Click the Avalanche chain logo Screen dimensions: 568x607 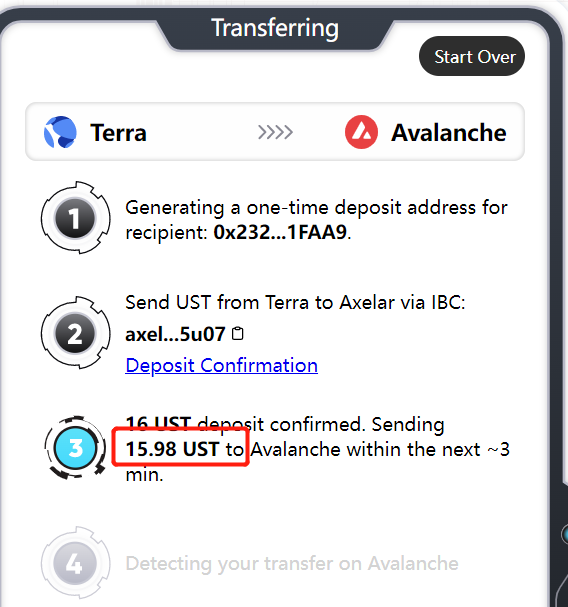click(361, 132)
